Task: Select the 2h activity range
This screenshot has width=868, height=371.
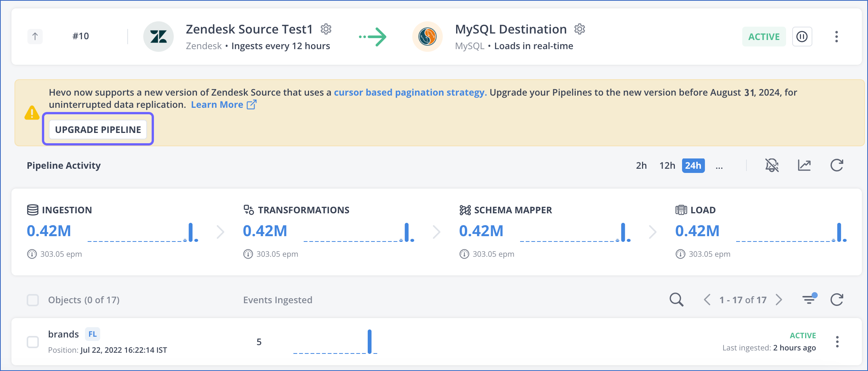Action: point(641,166)
